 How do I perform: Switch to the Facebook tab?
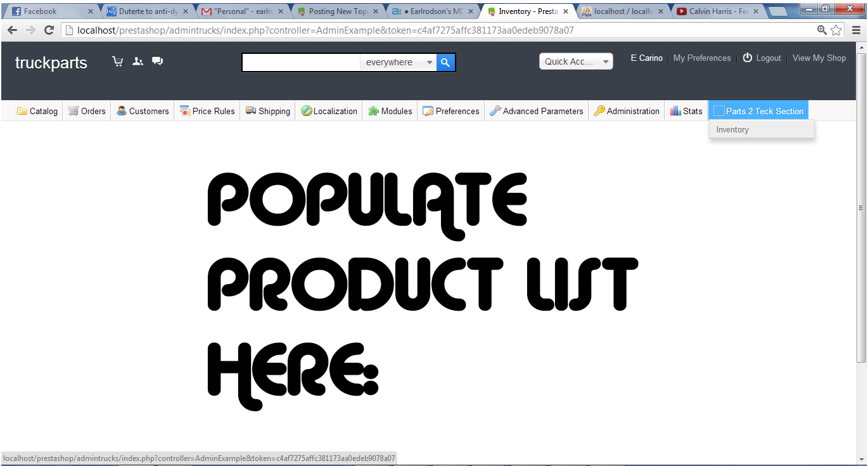[x=51, y=11]
